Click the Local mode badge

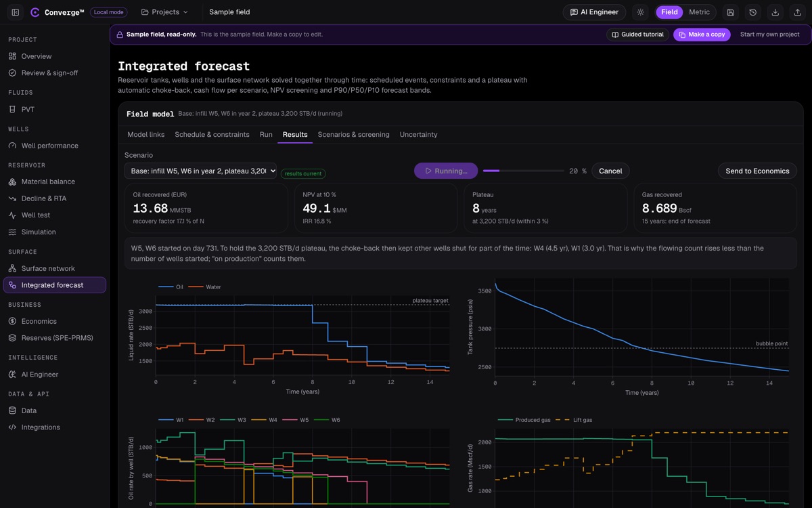point(108,12)
